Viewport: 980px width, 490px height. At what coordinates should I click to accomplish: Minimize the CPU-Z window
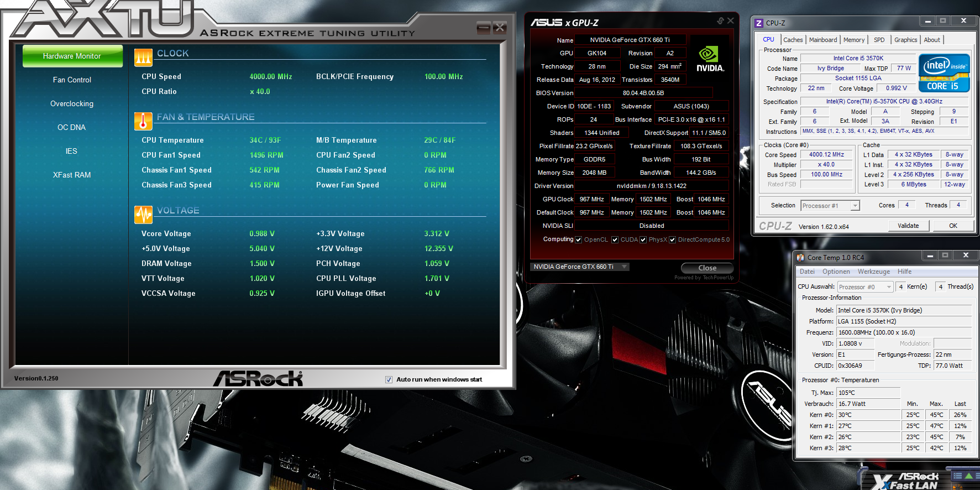click(x=928, y=21)
